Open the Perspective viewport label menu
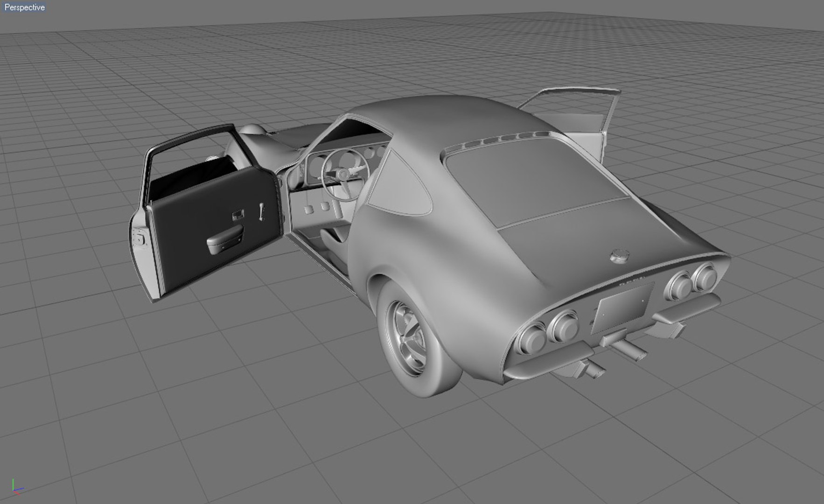This screenshot has width=824, height=504. (x=24, y=7)
